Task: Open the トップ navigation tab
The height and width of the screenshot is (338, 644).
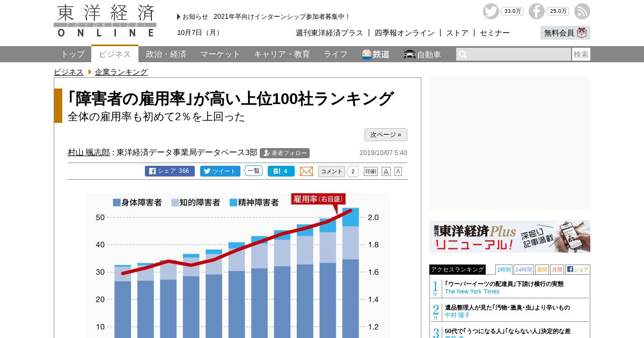Action: [x=72, y=54]
